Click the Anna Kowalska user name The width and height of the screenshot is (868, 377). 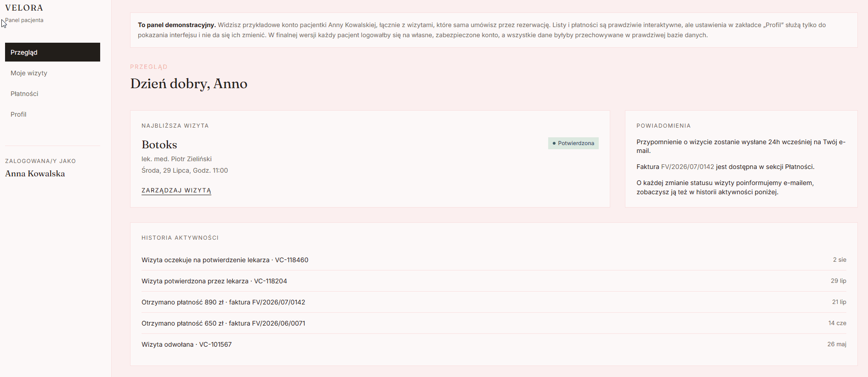tap(35, 174)
